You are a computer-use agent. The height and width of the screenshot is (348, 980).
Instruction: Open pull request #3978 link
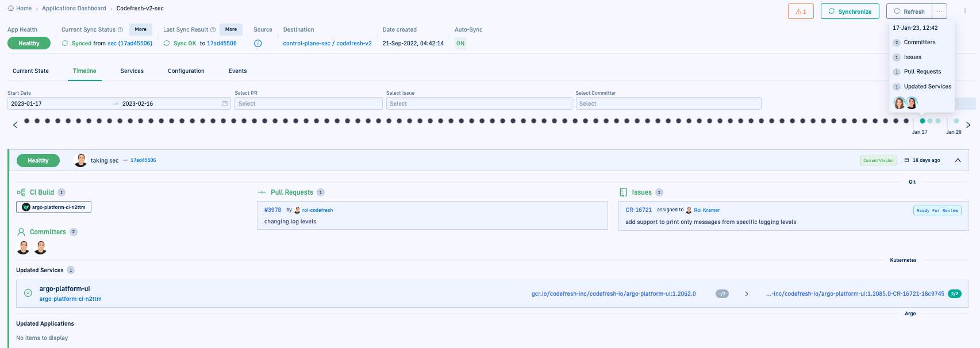click(272, 210)
